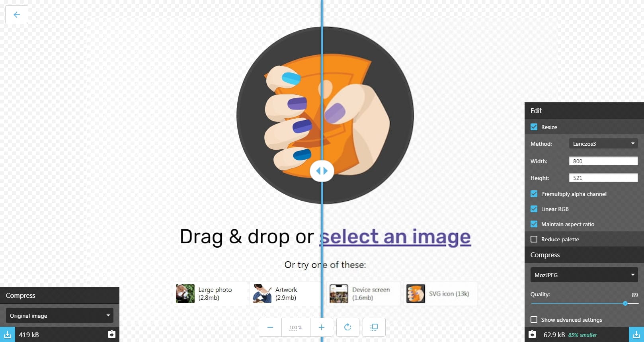
Task: Download the 62.9 kB compressed image
Action: click(x=636, y=334)
